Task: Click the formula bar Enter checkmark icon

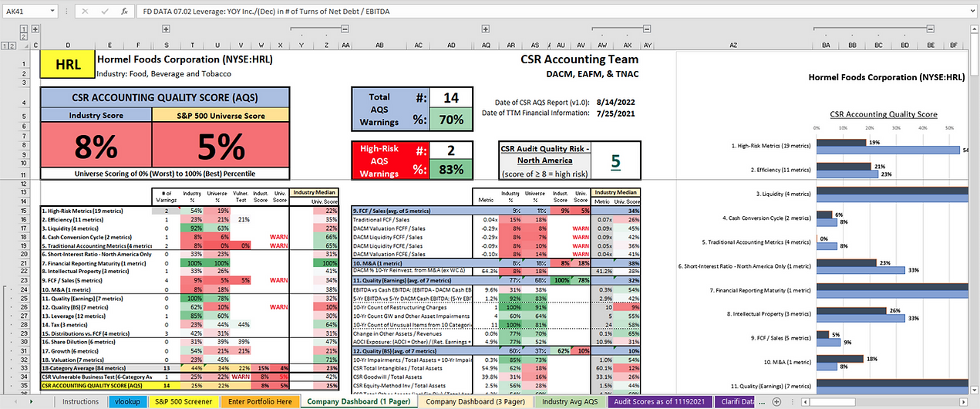Action: tap(104, 12)
